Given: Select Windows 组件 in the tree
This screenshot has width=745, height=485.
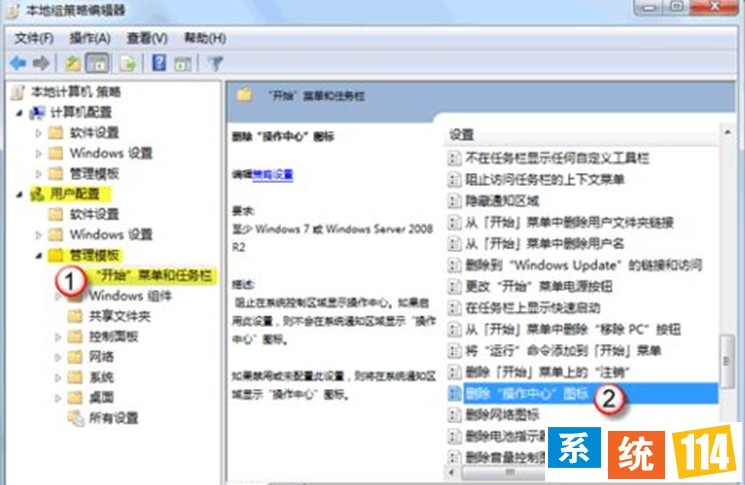Looking at the screenshot, I should 130,296.
